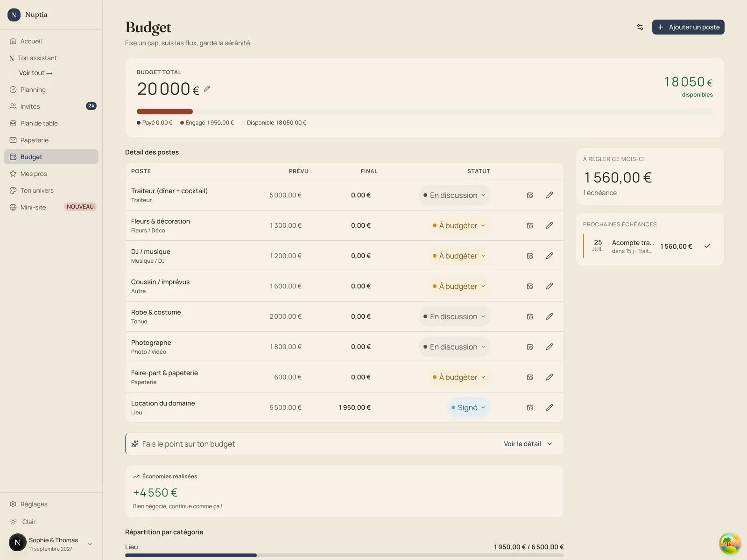The image size is (747, 560).
Task: Click the 1 560,00 € à régler ce mois-ci amount
Action: coord(618,177)
